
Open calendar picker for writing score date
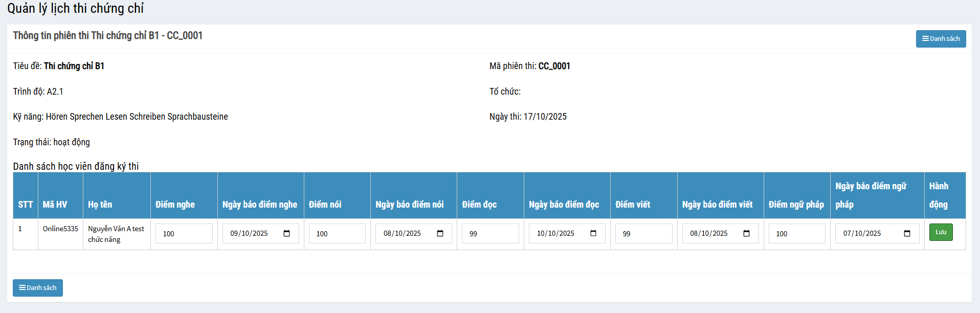(x=746, y=234)
